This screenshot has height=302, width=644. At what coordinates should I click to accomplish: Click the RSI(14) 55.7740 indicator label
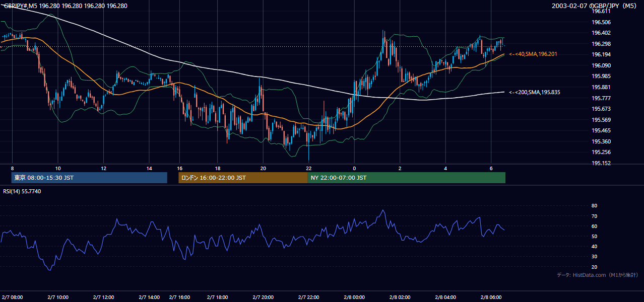22,191
